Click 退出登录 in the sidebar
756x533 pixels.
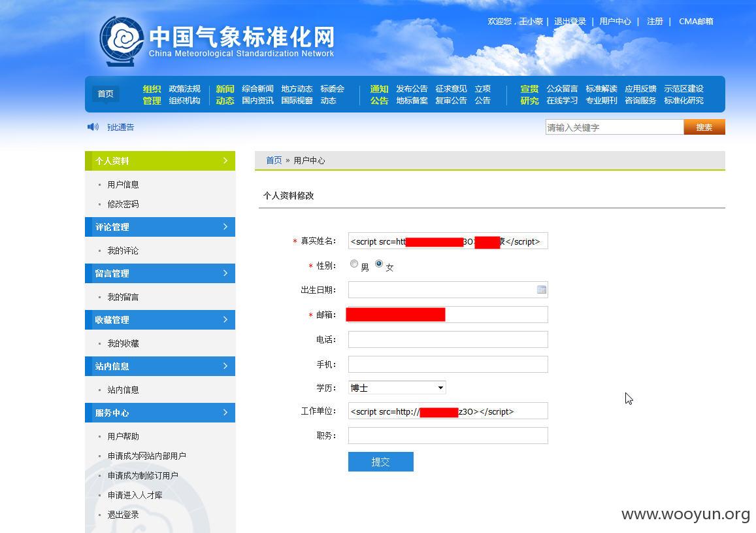tap(123, 515)
